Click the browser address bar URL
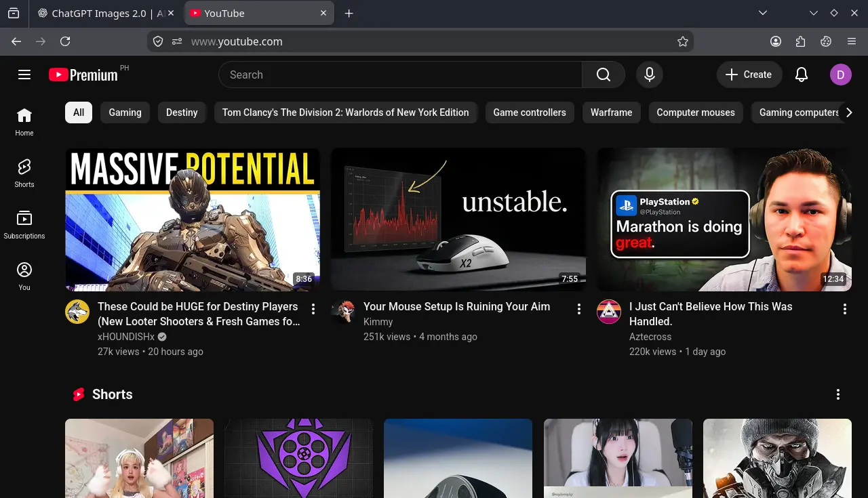The image size is (868, 498). pos(237,41)
